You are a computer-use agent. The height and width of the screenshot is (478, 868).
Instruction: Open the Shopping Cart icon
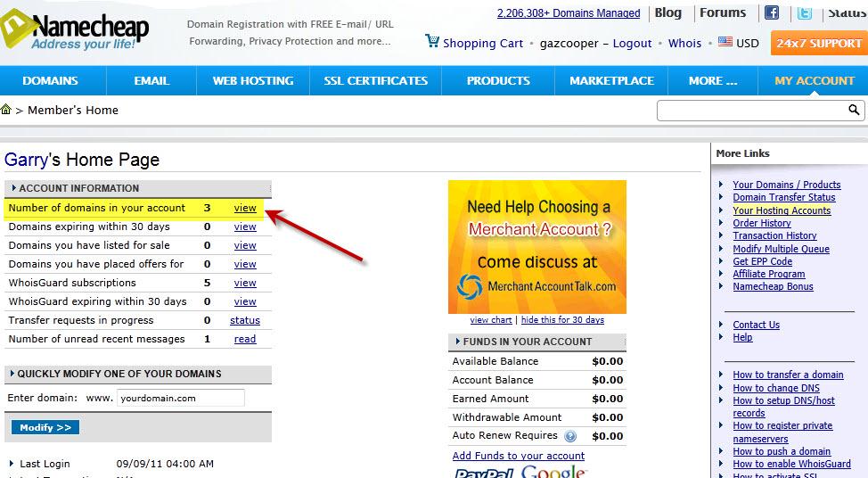tap(432, 41)
